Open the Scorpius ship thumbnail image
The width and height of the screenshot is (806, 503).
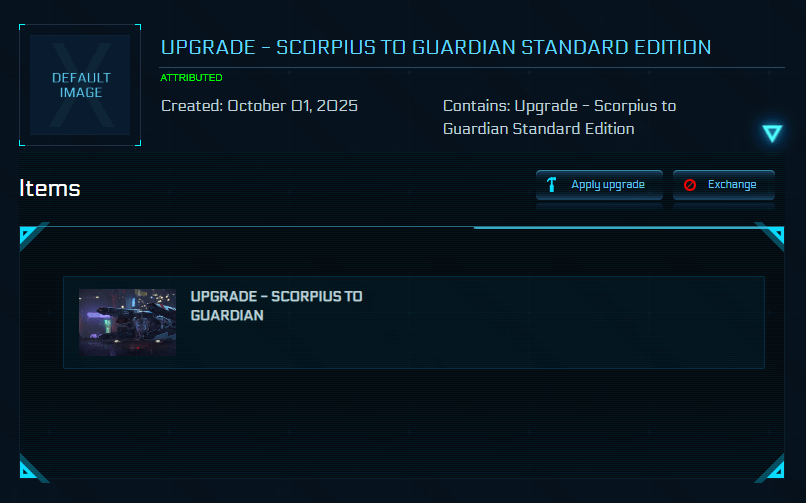[127, 323]
